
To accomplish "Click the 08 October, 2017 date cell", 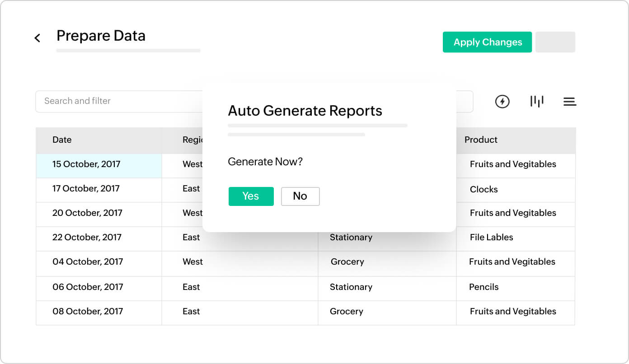I will pyautogui.click(x=87, y=312).
